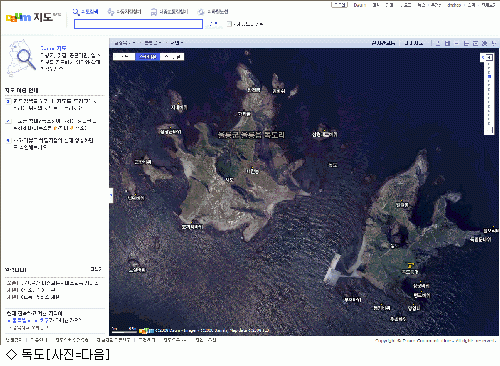Screen dimensions: 500x366
Task: Click the blue marker on the zoom level slider
Action: click(x=489, y=76)
